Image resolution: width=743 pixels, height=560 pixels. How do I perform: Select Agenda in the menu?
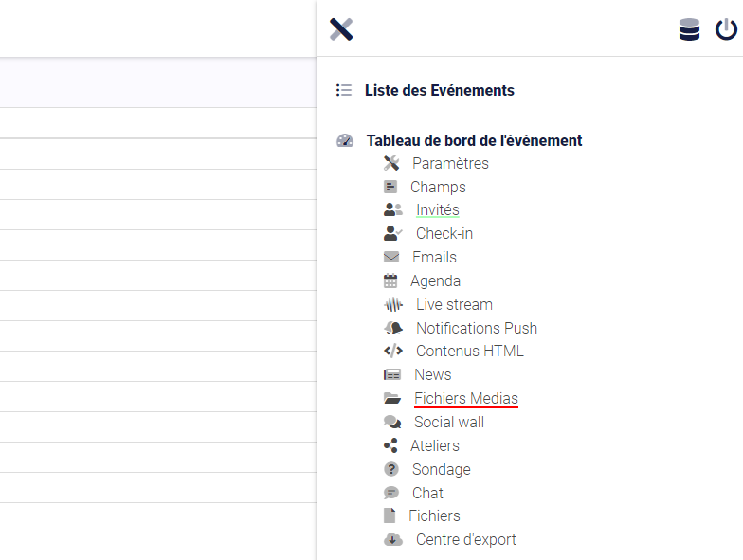[435, 280]
